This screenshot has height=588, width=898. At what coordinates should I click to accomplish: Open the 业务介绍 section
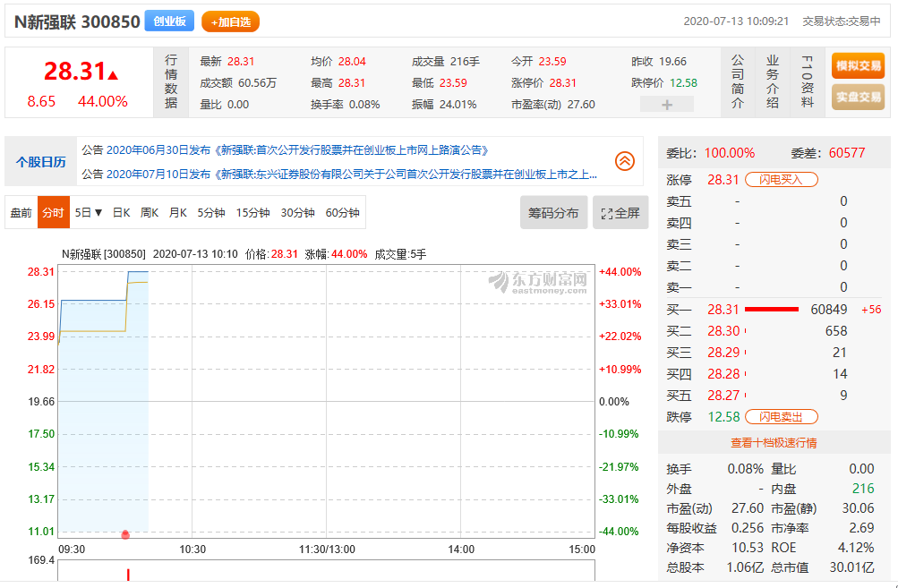[773, 81]
